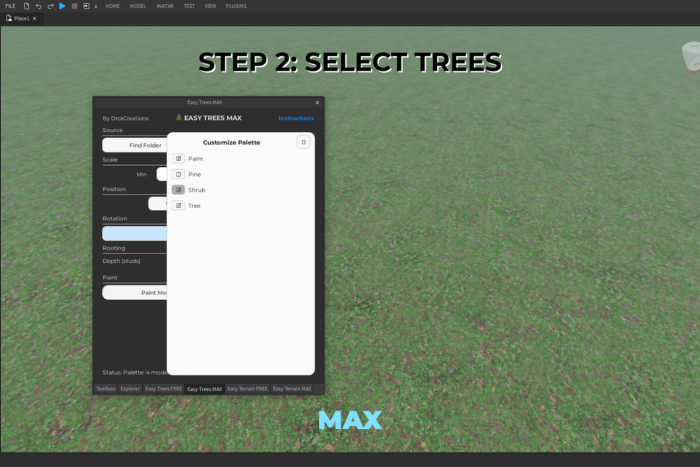Click the Depth (studs) label

[121, 261]
